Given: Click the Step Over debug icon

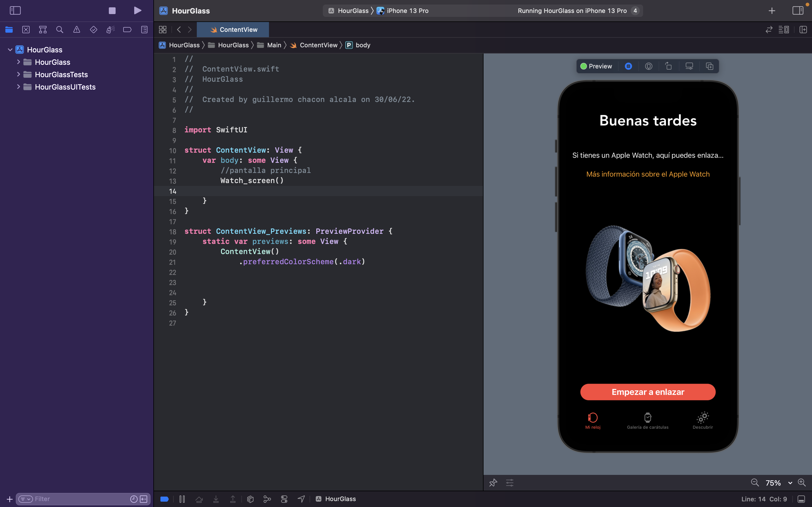Looking at the screenshot, I should (x=199, y=499).
